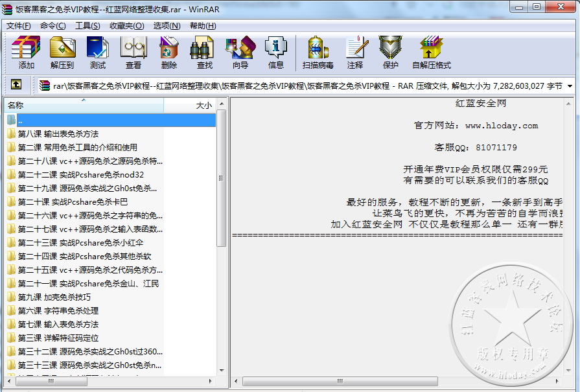This screenshot has width=580, height=392.
Task: Open the 选项(N) menu
Action: [x=167, y=26]
